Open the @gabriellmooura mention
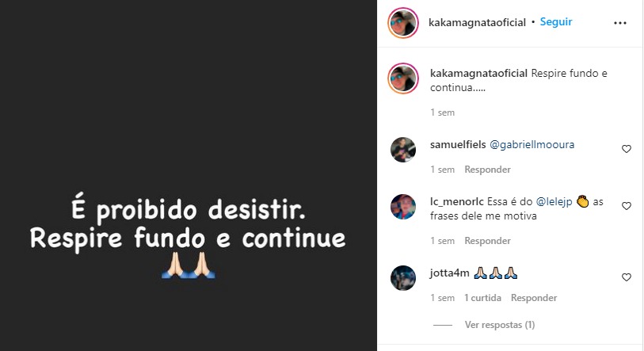This screenshot has height=351, width=644. click(532, 145)
